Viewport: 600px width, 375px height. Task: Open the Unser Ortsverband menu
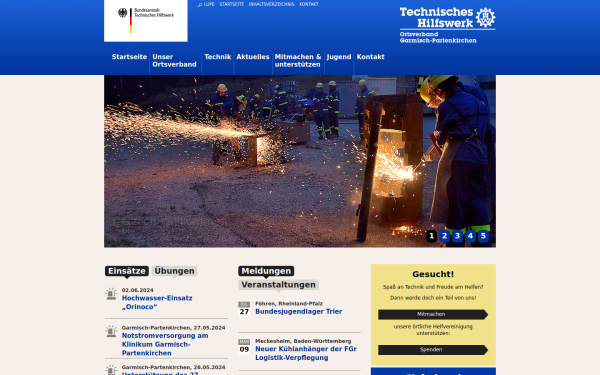pyautogui.click(x=174, y=60)
